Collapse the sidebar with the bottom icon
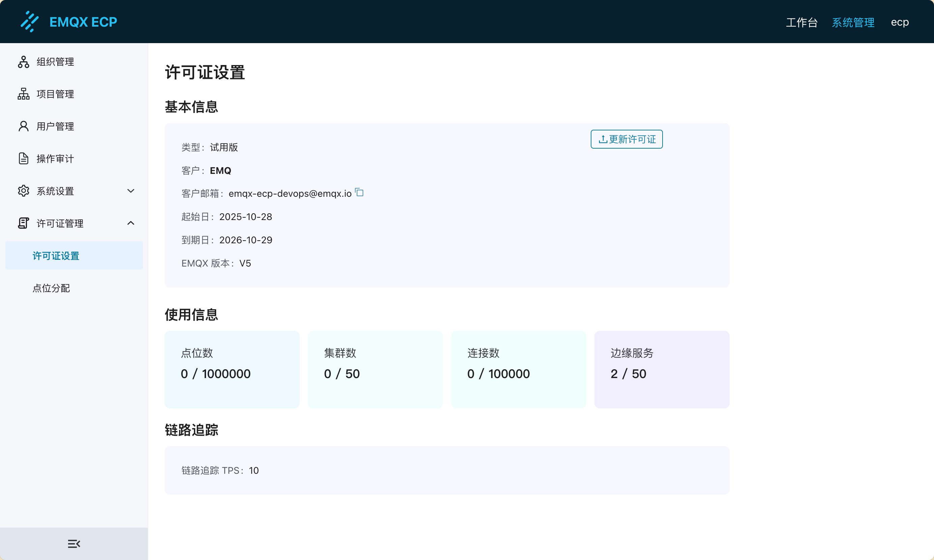The image size is (934, 560). (74, 543)
